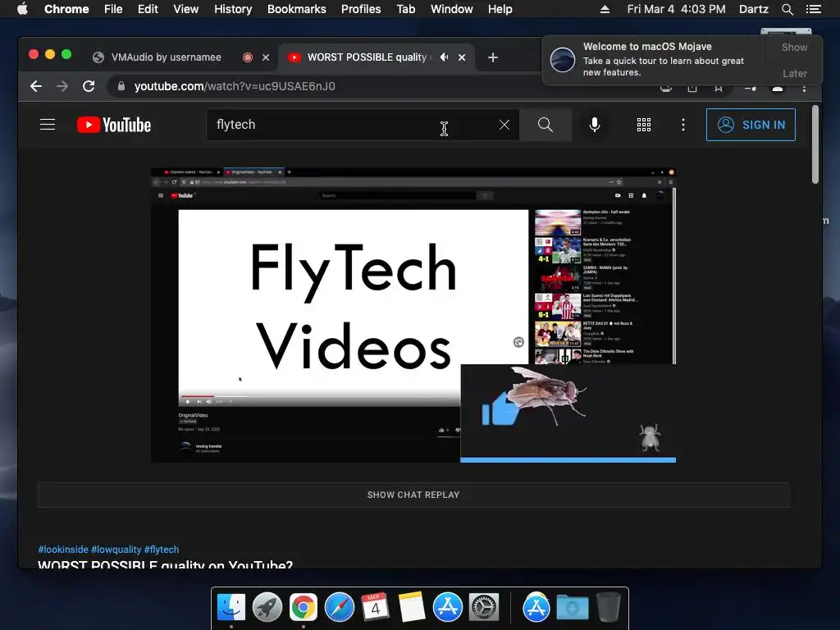Screen dimensions: 840x630
Task: Click the SIGN IN button
Action: pos(751,125)
